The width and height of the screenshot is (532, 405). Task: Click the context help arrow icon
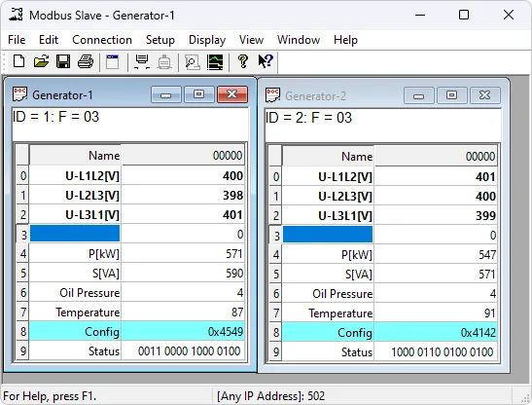pos(266,62)
